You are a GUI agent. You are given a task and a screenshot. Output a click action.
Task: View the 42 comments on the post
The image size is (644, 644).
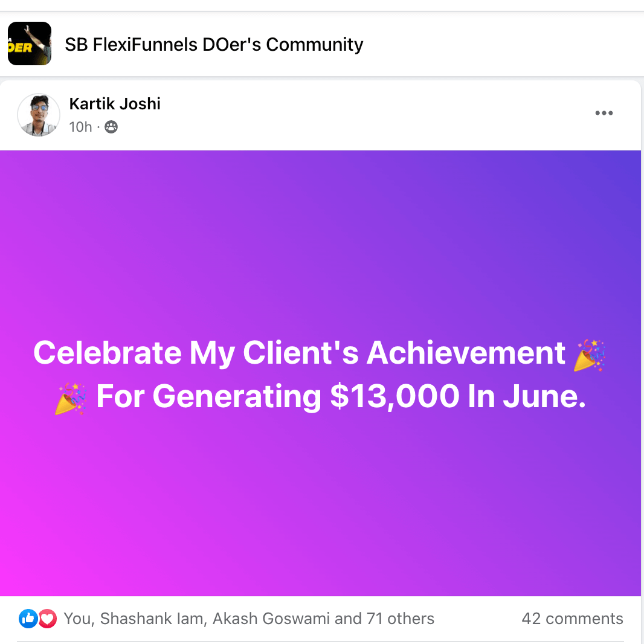point(572,619)
